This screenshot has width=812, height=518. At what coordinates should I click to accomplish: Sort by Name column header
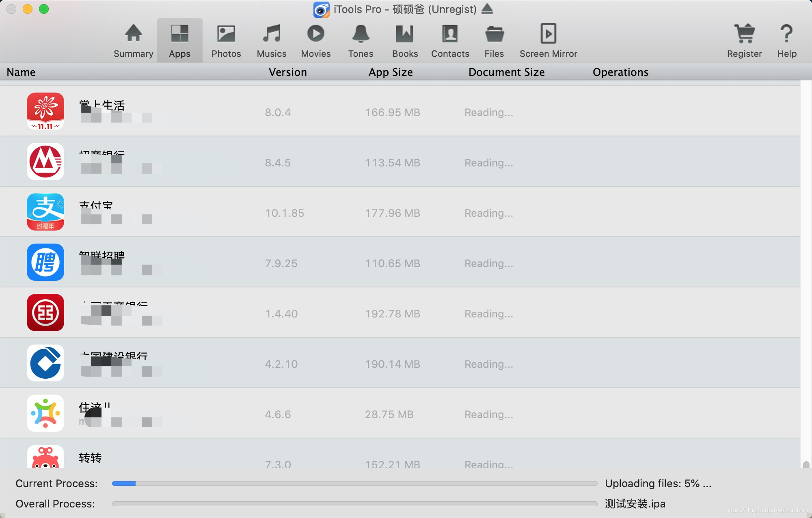tap(21, 72)
